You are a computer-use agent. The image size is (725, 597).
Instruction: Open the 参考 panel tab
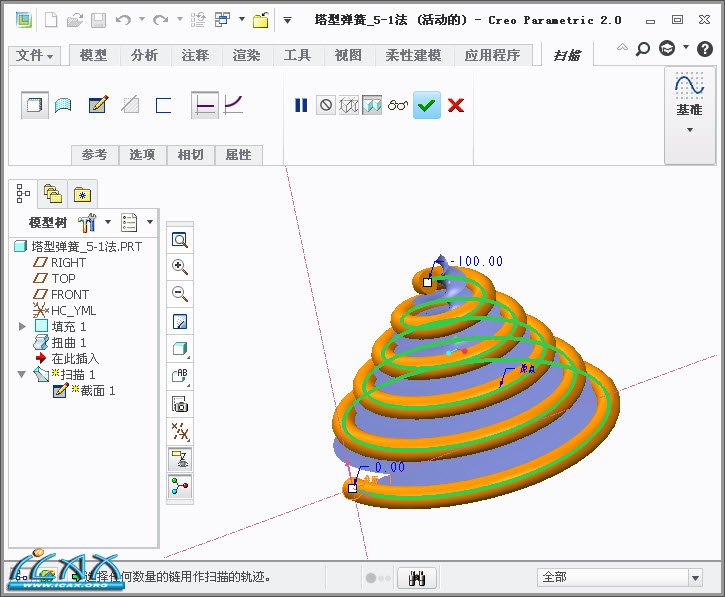tap(94, 154)
